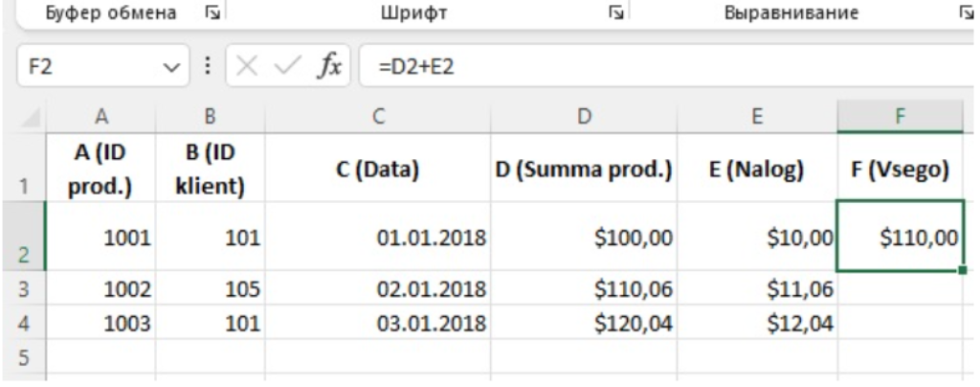The width and height of the screenshot is (980, 387).
Task: Open the Шрифт group dialog launcher
Action: pyautogui.click(x=613, y=14)
